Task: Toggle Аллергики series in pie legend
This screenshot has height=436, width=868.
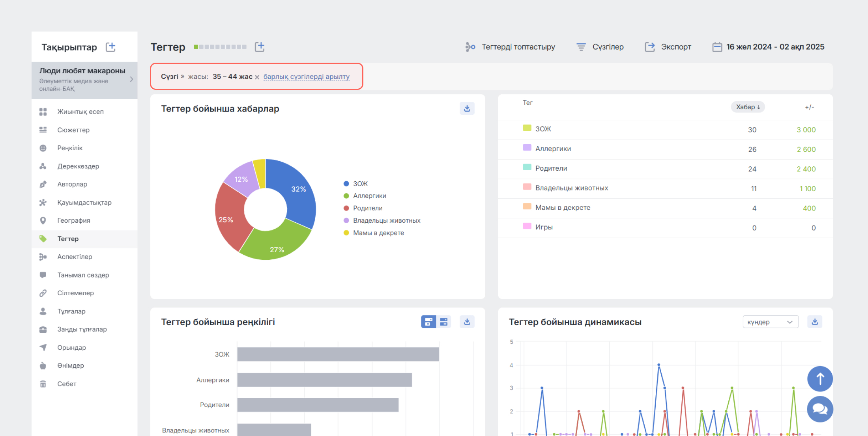Action: tap(365, 196)
